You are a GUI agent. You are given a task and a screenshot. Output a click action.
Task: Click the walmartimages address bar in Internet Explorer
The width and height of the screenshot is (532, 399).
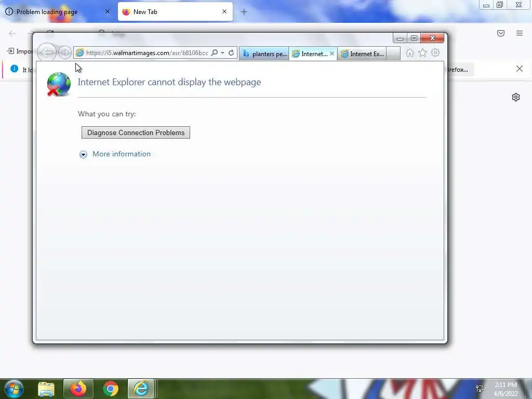[x=147, y=53]
